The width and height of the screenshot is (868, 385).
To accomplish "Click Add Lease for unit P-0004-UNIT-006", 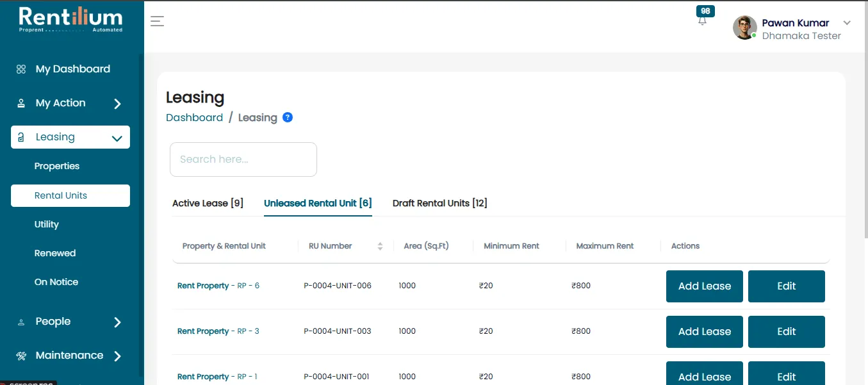I will [705, 286].
